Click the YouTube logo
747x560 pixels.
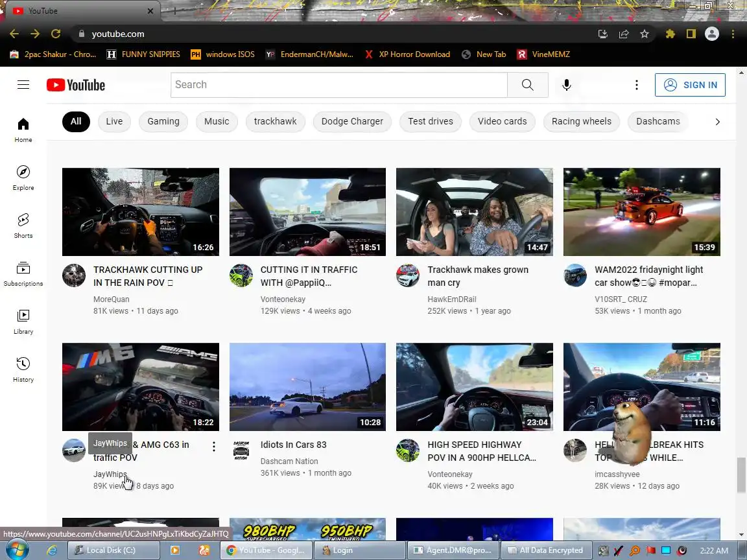click(x=76, y=85)
